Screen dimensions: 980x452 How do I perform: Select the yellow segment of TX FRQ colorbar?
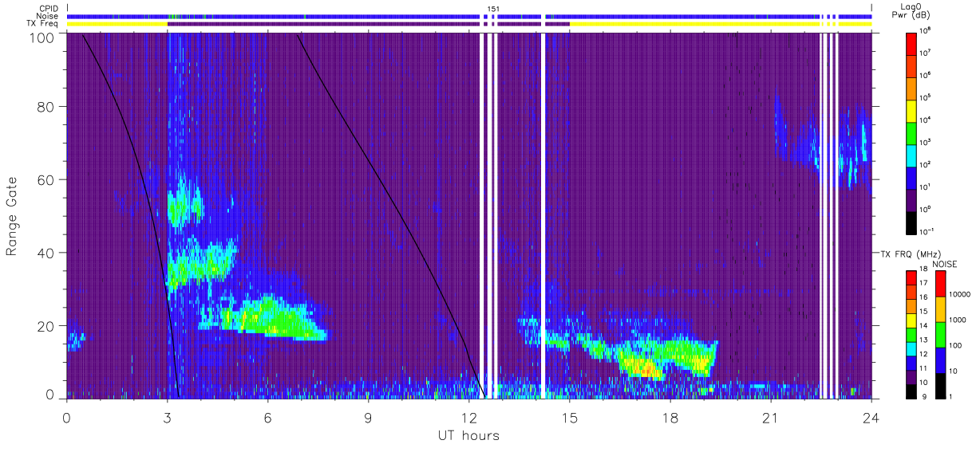(x=911, y=320)
